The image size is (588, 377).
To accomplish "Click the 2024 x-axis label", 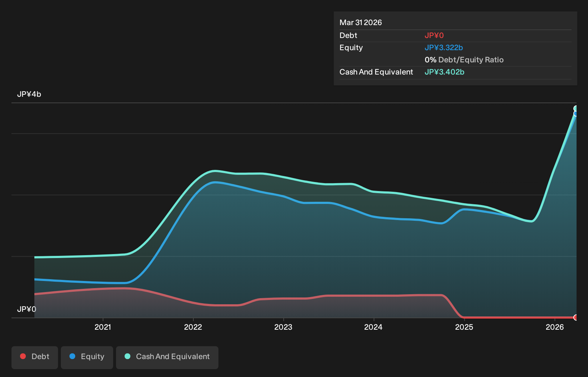I will (373, 327).
